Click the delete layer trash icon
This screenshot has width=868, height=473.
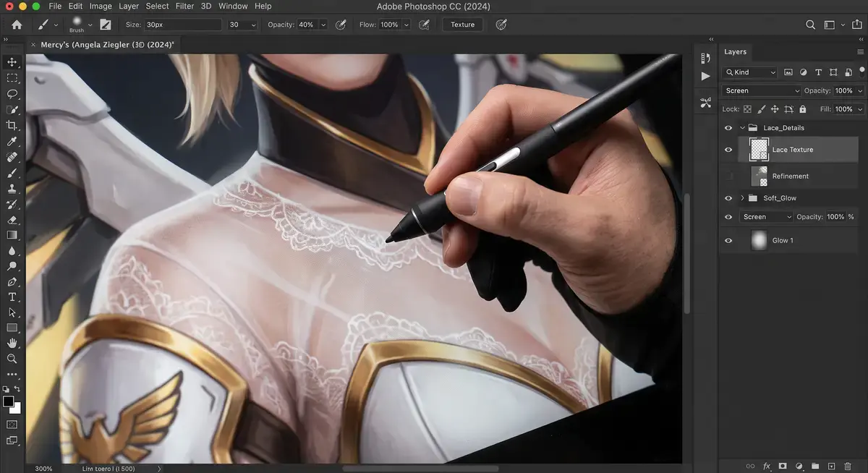tap(847, 466)
